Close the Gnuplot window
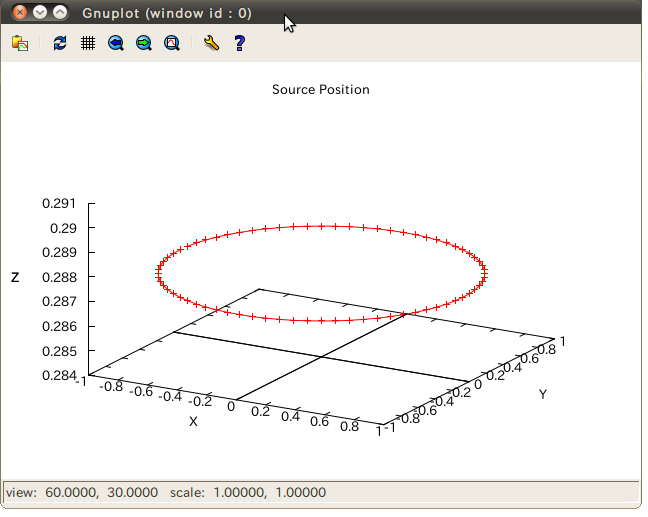This screenshot has width=648, height=517. (20, 13)
